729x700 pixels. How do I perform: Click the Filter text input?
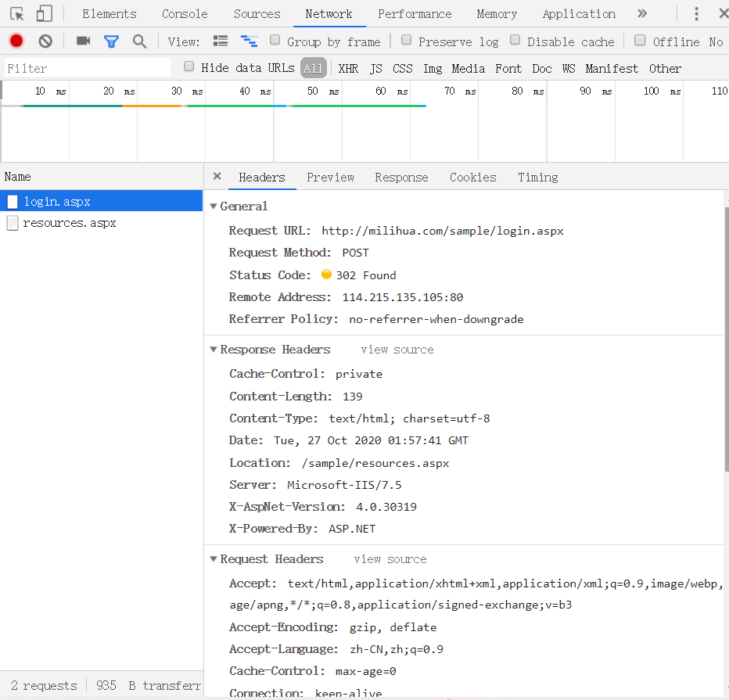[88, 68]
